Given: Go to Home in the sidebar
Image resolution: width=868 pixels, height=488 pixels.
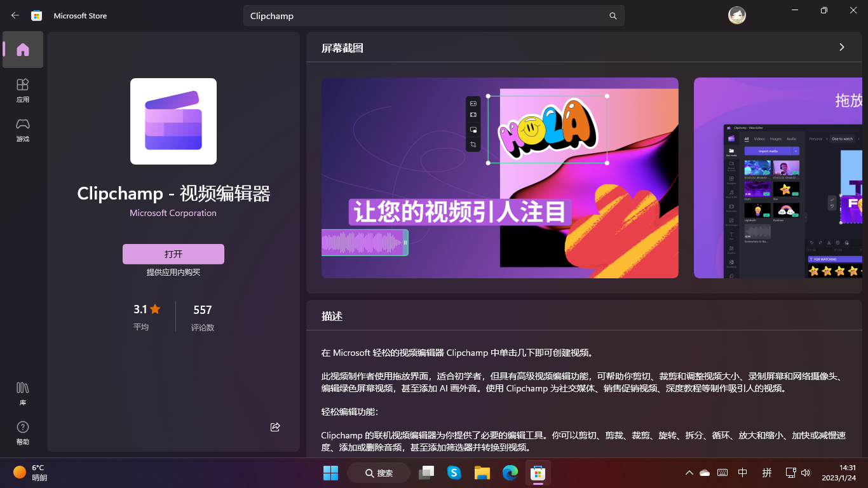Looking at the screenshot, I should click(23, 50).
